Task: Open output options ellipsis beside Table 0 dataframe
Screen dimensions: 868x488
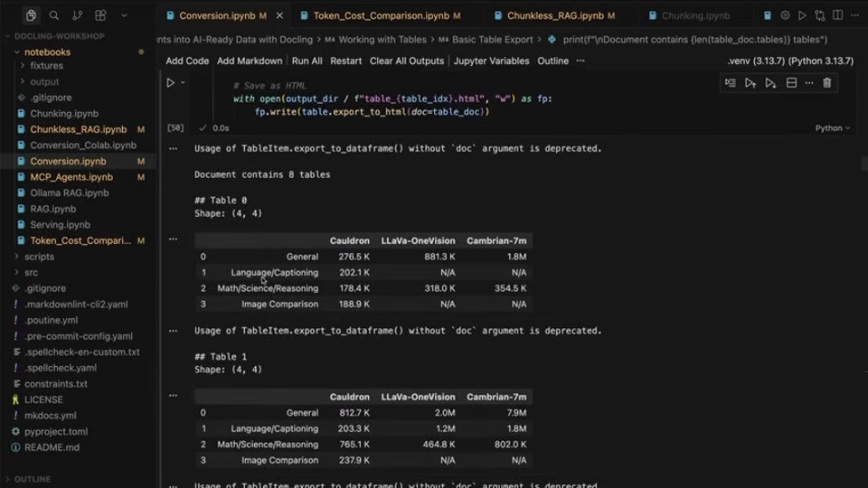Action: (174, 239)
